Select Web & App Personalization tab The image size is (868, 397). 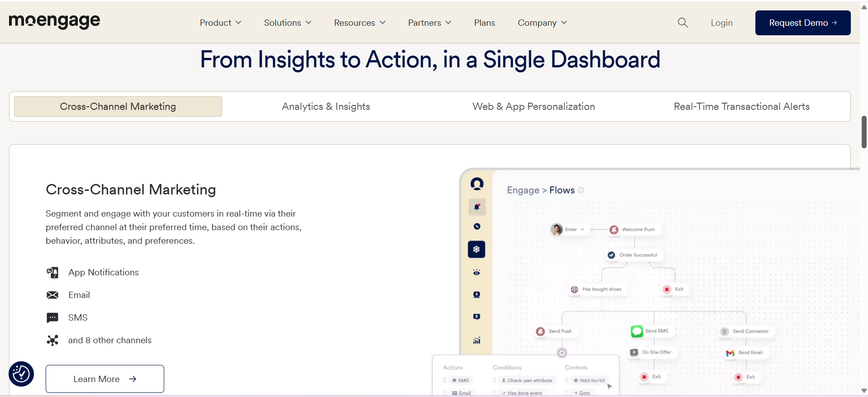coord(534,107)
